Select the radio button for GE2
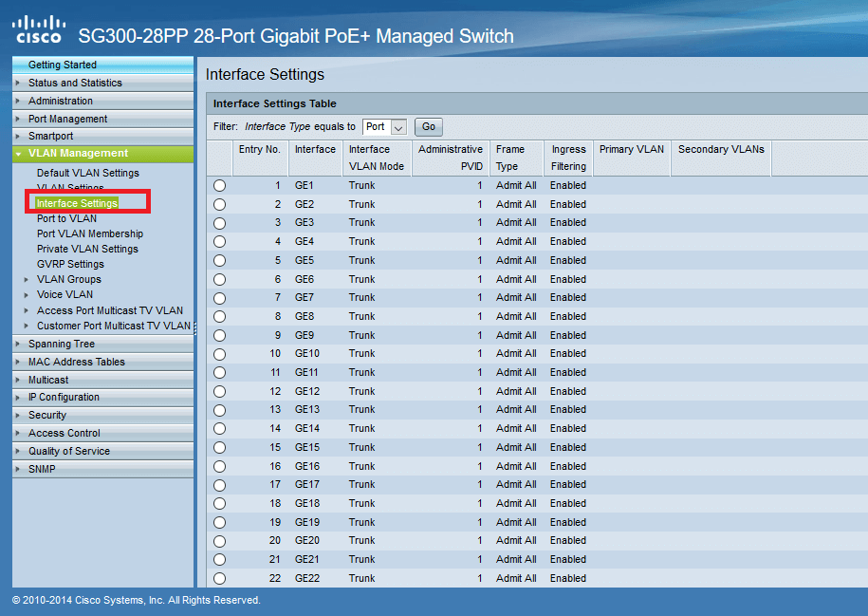 [x=220, y=204]
